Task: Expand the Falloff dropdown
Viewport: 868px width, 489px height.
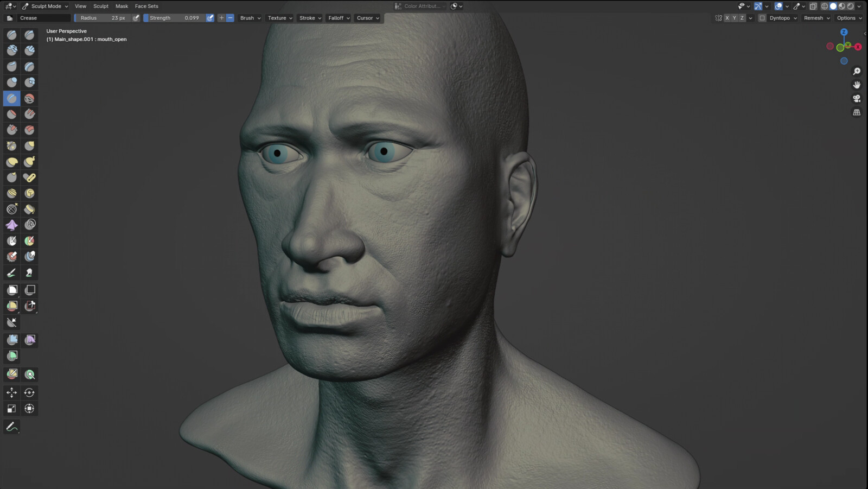Action: pyautogui.click(x=339, y=18)
